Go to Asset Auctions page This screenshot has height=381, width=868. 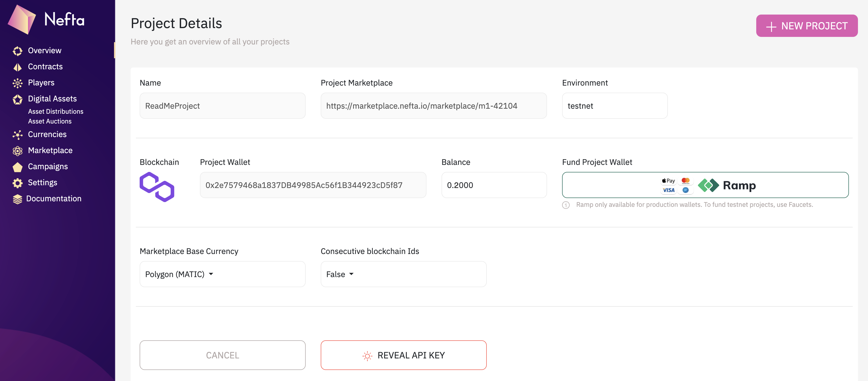[50, 121]
